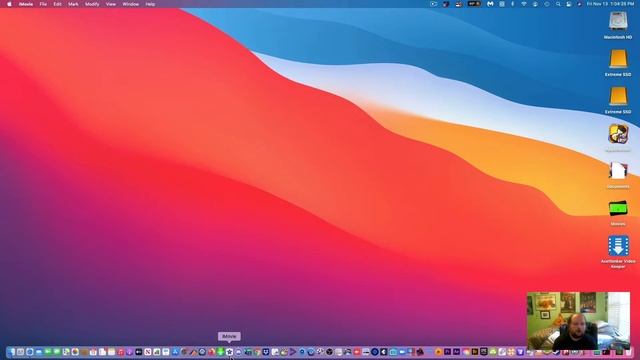The height and width of the screenshot is (360, 640).
Task: Open Photos from the dock
Action: [x=75, y=352]
